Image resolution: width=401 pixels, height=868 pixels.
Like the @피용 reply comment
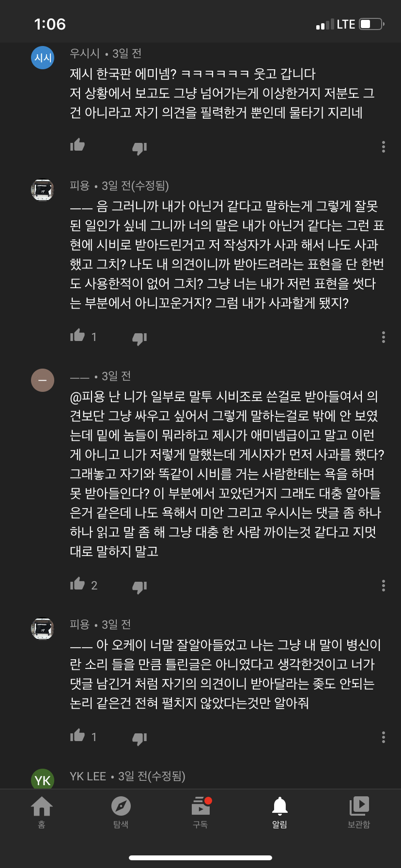click(77, 584)
